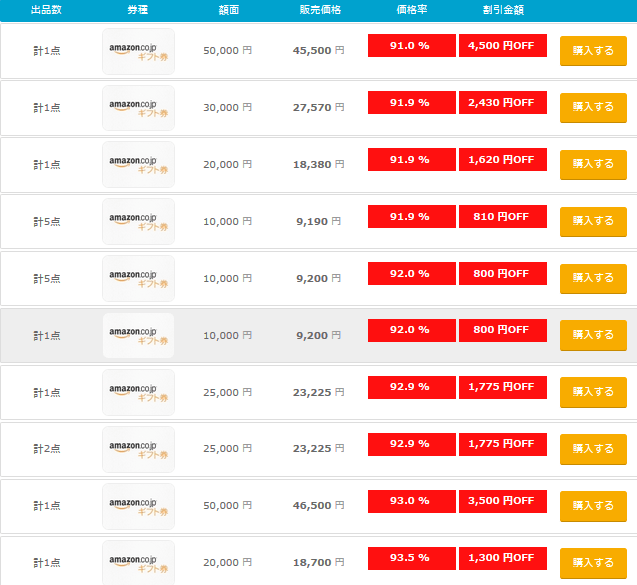Sort by the 出品数 column header

[x=46, y=10]
